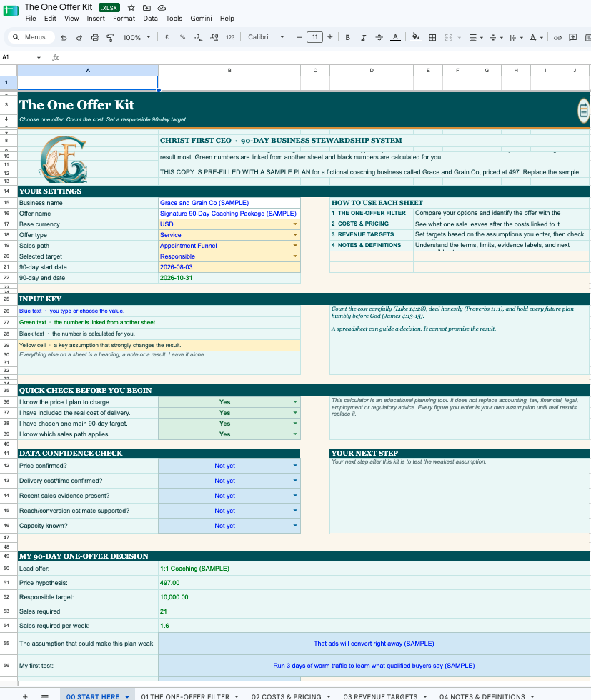Click the Insert link icon
Screen dimensions: 591x700
557,37
